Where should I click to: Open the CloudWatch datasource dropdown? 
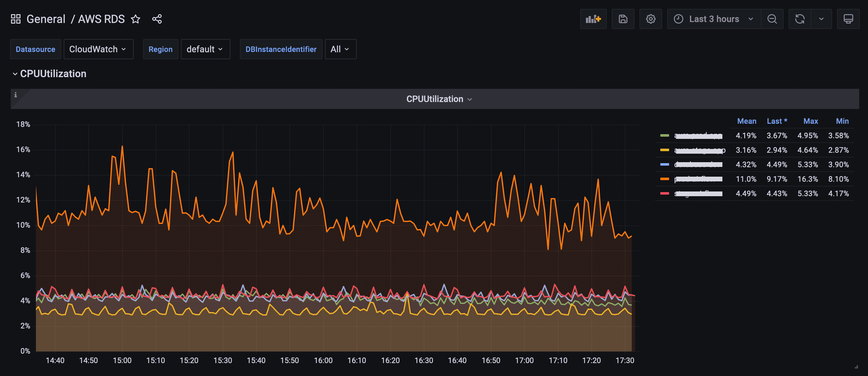(98, 49)
